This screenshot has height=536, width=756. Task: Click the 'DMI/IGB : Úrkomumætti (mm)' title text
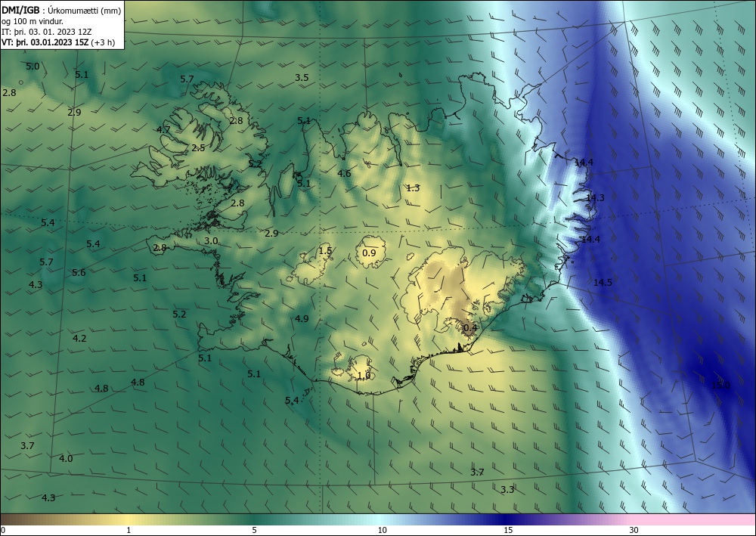[x=62, y=10]
